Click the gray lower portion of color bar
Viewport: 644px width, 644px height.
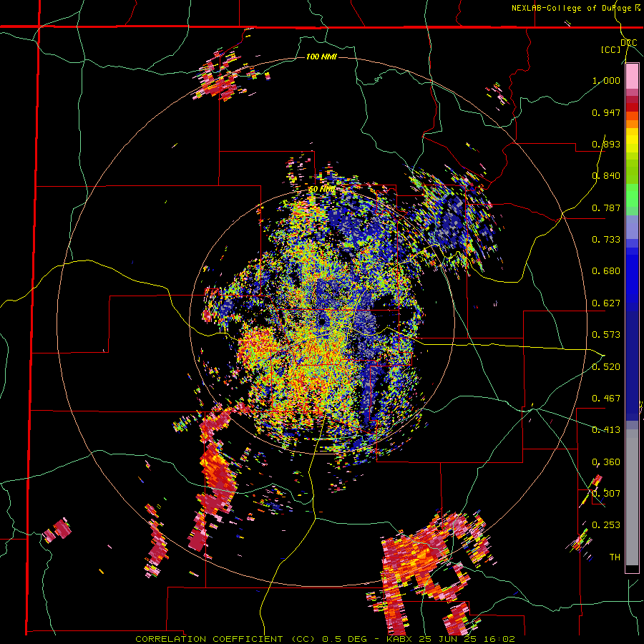click(x=632, y=497)
